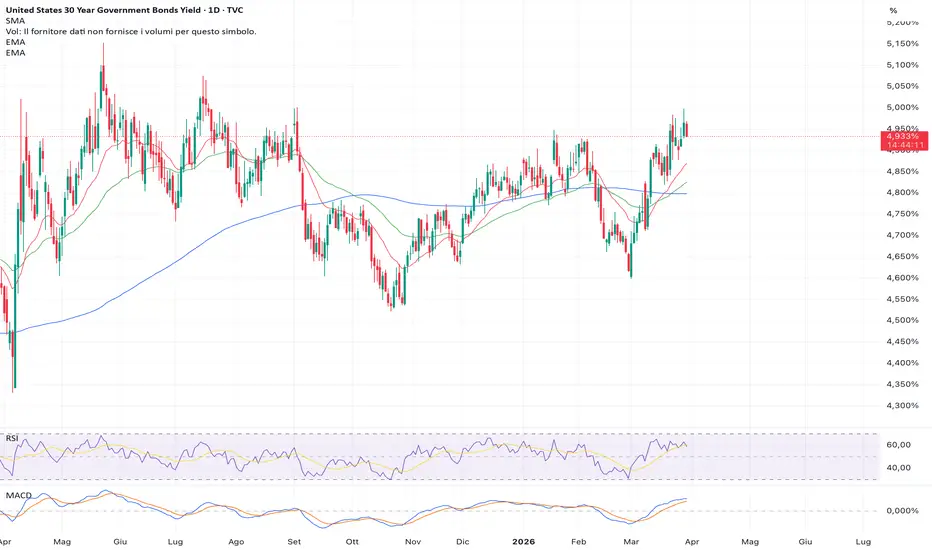Click the Mar month label on time axis

click(631, 542)
